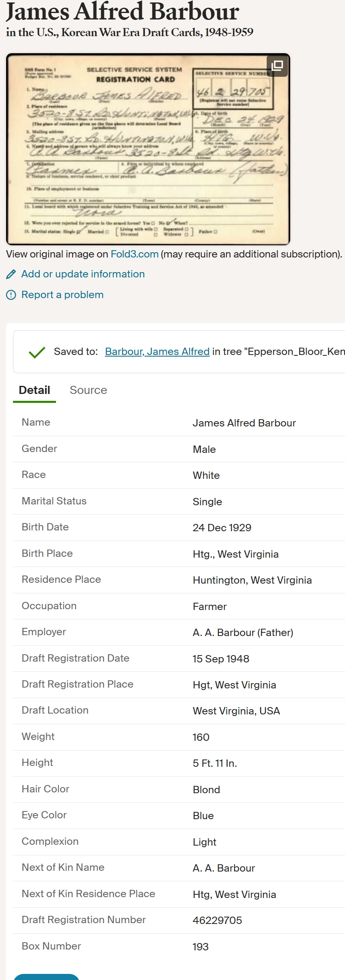Click the Draft Registration Date 15 Sep 1948
The image size is (345, 980).
click(221, 659)
